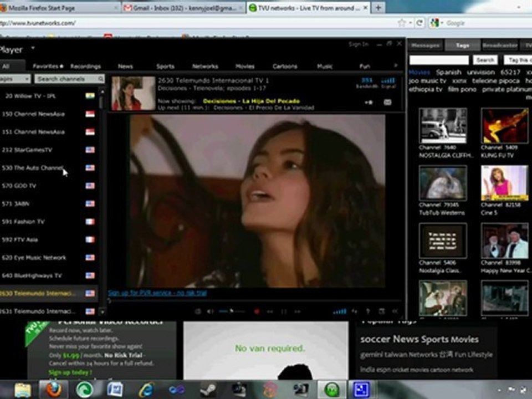Click the Search button in tags panel
532x399 pixels.
click(x=485, y=60)
